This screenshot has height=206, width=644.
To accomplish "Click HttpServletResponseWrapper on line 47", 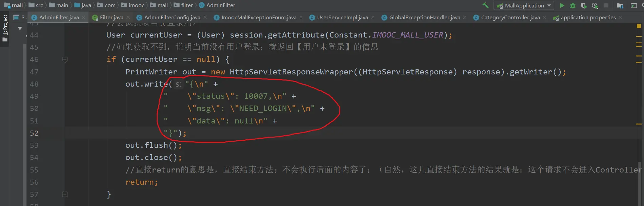I will click(x=291, y=72).
